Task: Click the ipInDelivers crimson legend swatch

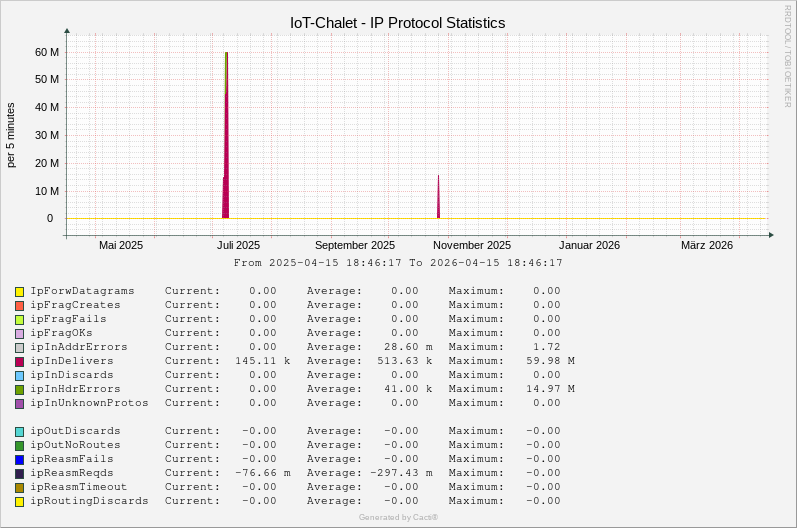Action: click(x=19, y=361)
